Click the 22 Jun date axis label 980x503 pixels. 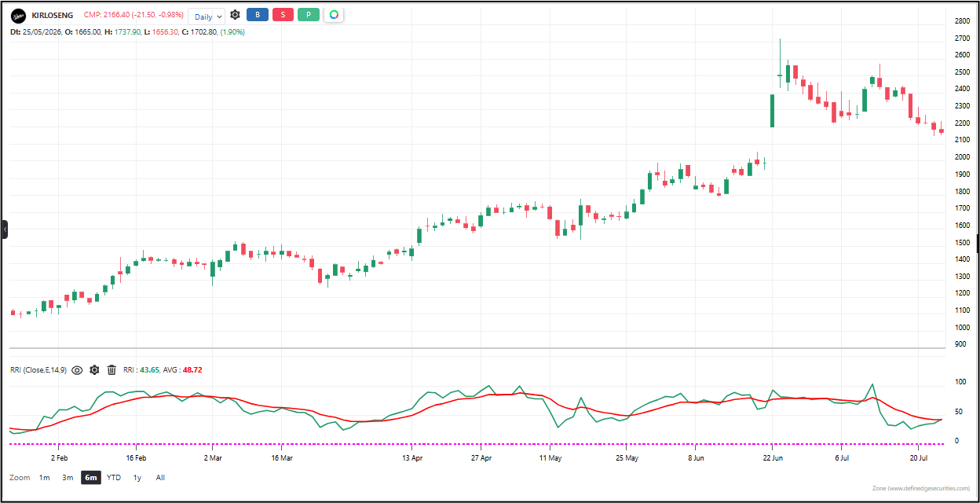point(774,457)
